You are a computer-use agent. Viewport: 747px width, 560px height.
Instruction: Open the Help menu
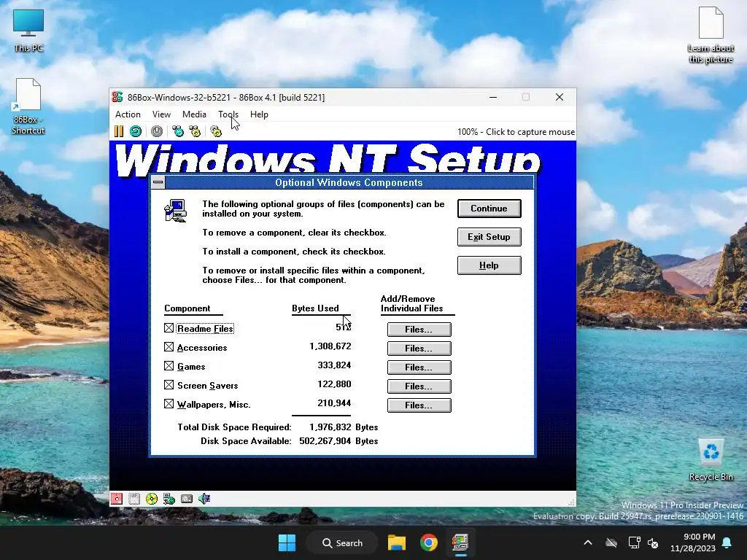[259, 114]
